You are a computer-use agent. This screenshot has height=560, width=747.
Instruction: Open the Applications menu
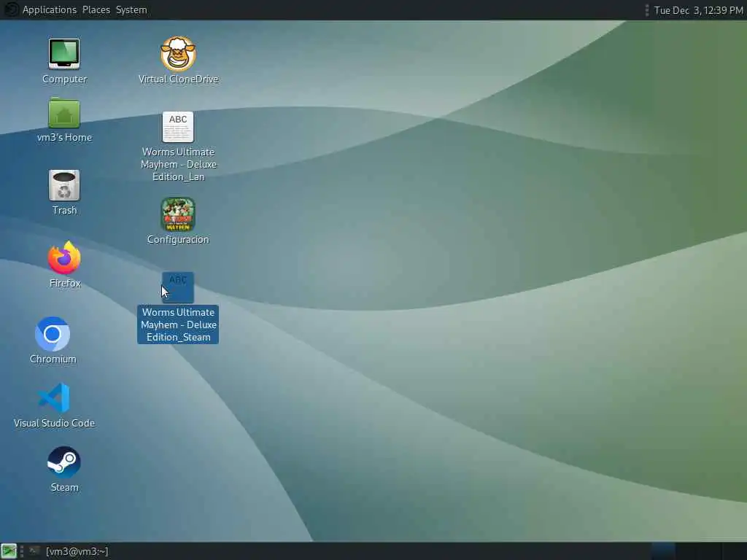(50, 10)
